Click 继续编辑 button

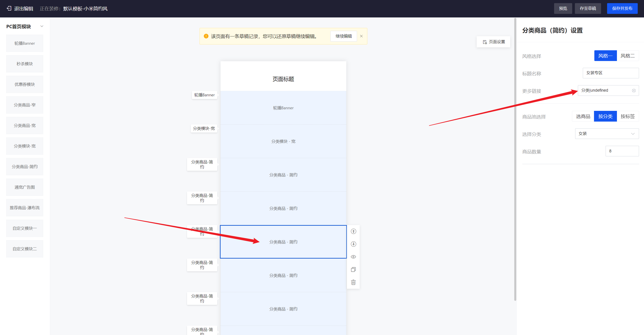pos(344,36)
